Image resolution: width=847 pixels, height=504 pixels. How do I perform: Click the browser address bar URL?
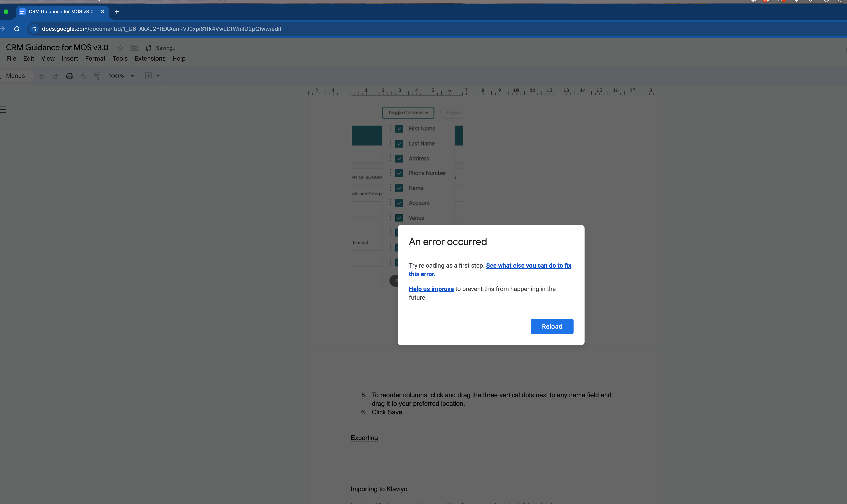point(161,29)
